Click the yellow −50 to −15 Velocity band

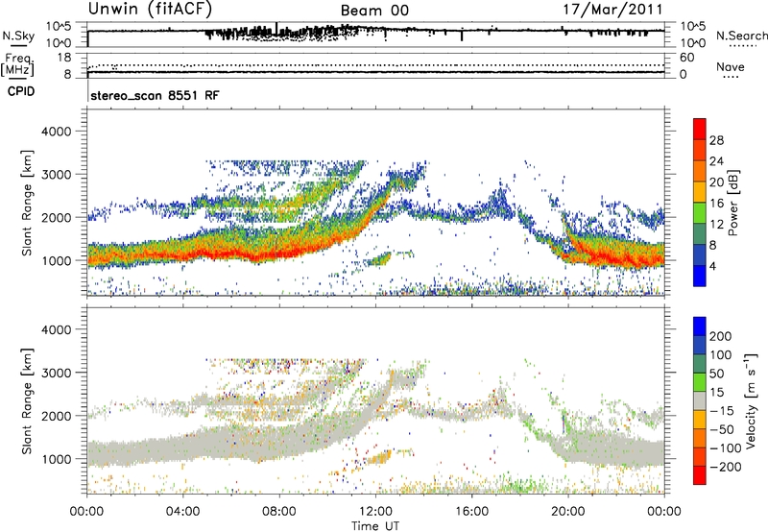point(700,420)
